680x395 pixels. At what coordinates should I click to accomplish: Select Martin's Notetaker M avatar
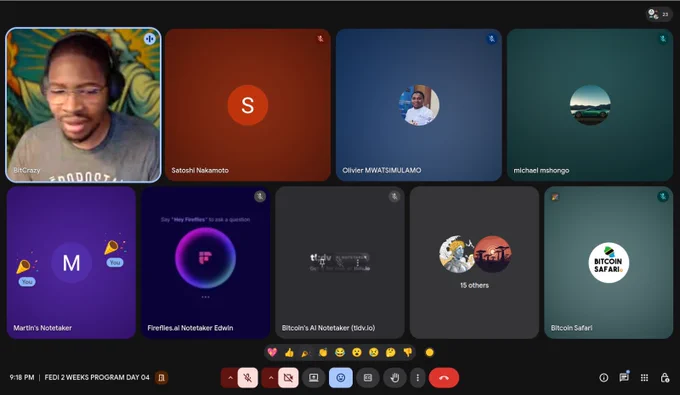click(71, 263)
